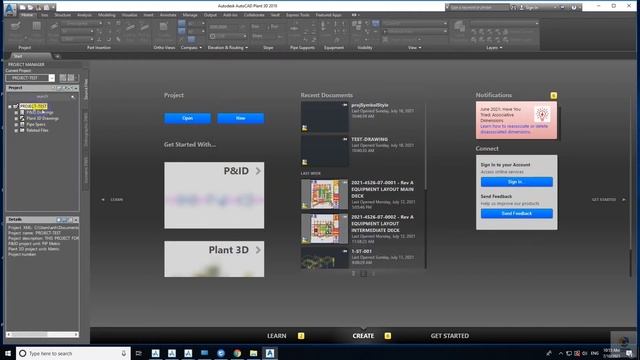Open the LEARN page at the bottom bar
The image size is (640, 360).
[x=276, y=336]
